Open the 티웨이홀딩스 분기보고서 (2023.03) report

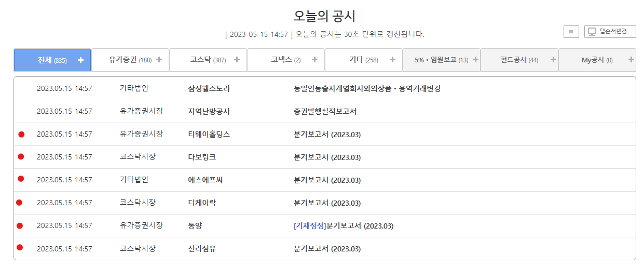pos(327,135)
